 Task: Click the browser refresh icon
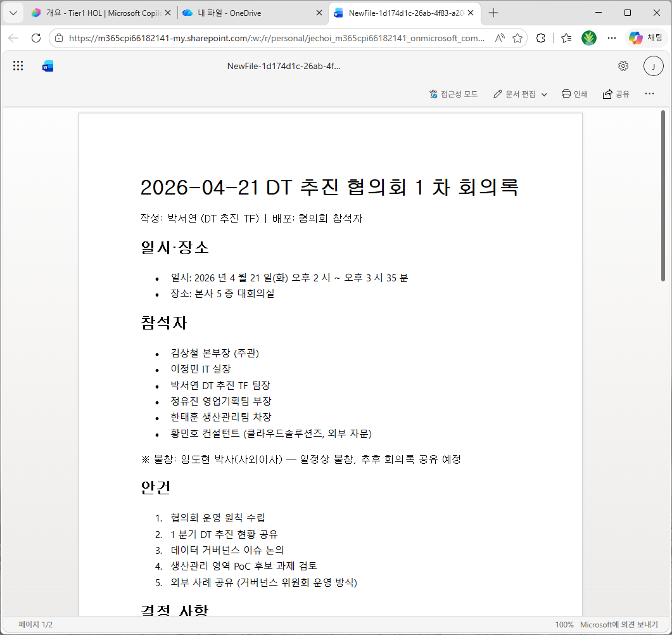pos(36,38)
